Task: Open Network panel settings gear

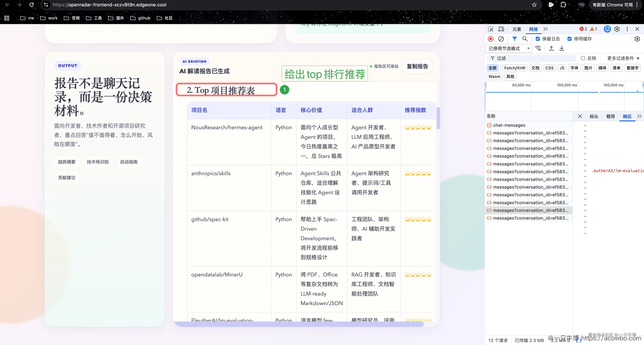Action: coord(637,39)
